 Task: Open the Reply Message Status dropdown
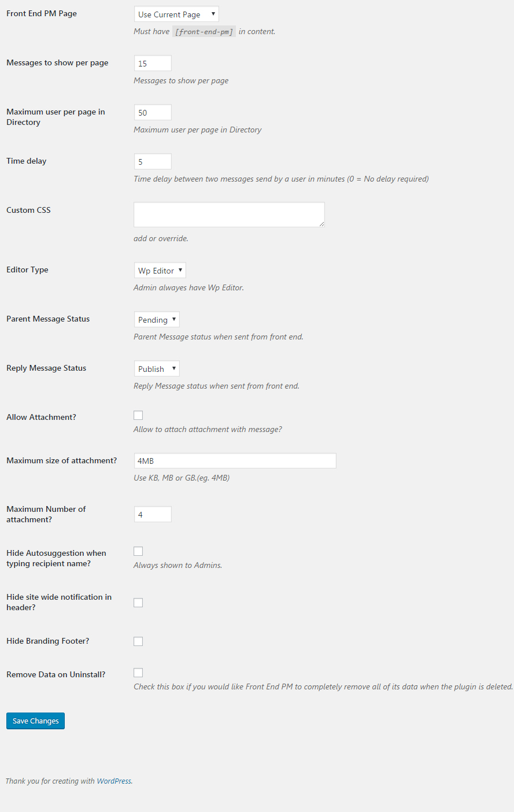[157, 369]
